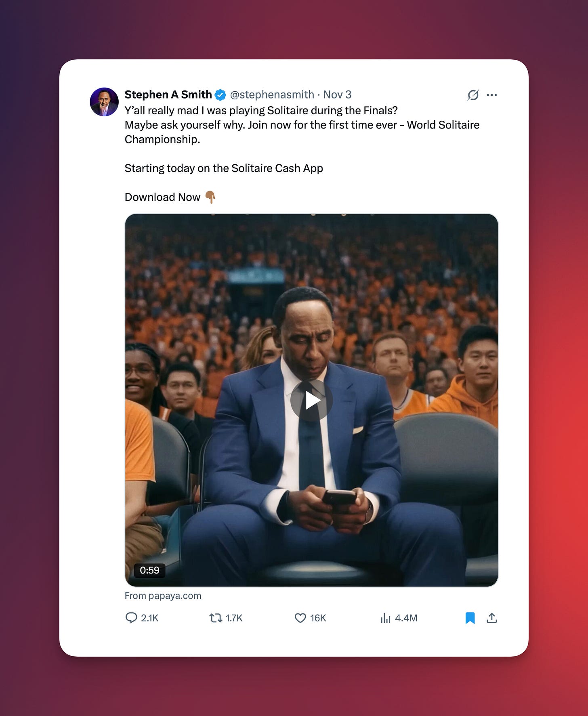Open the Grok circle-slash icon

coord(473,95)
